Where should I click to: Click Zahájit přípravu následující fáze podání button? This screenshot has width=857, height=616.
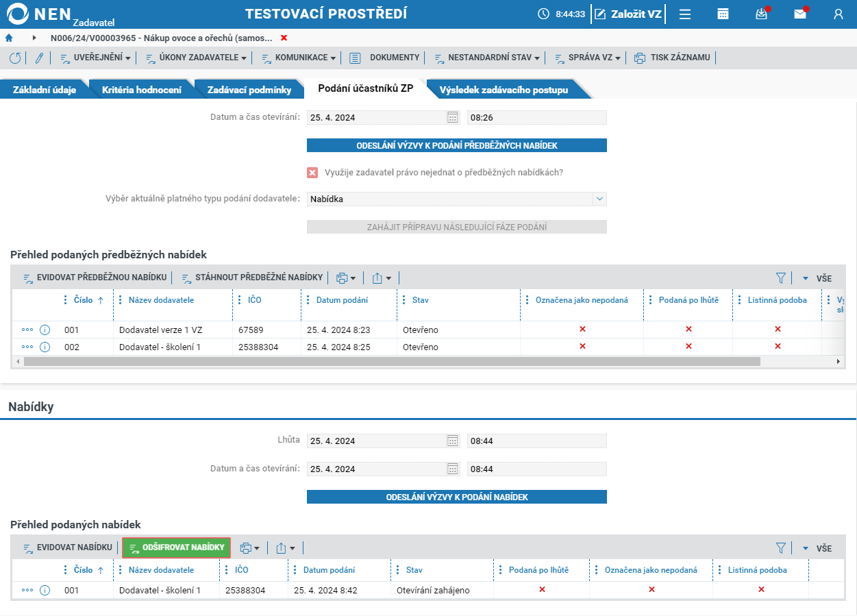click(456, 227)
